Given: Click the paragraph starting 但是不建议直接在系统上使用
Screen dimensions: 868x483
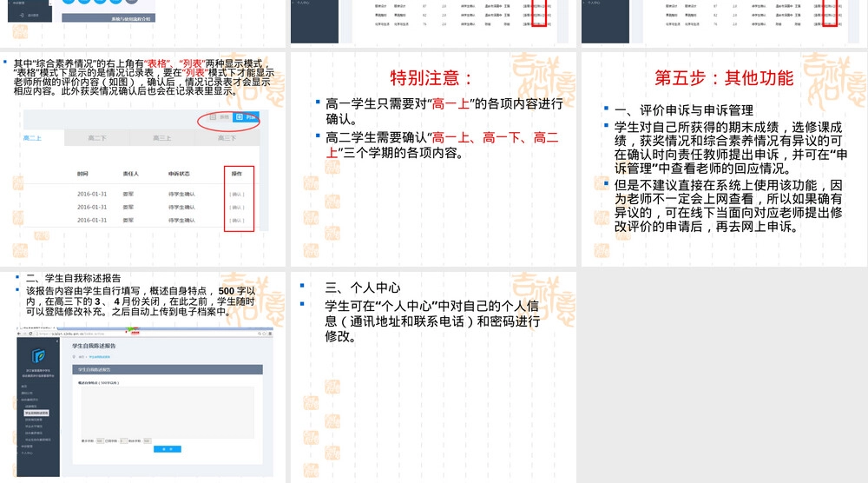Looking at the screenshot, I should tap(728, 206).
